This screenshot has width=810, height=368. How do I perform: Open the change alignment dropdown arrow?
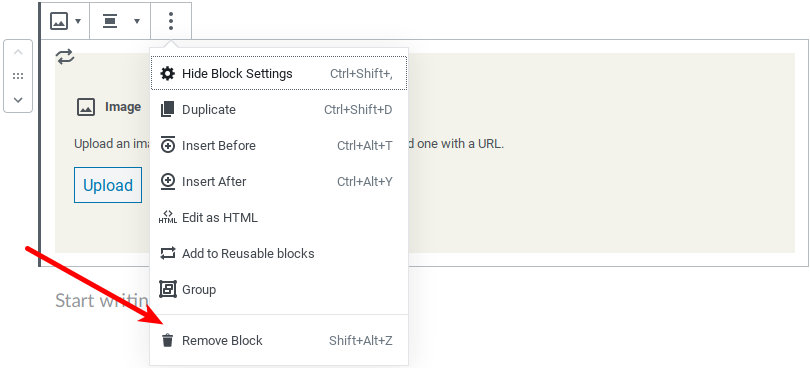coord(137,21)
